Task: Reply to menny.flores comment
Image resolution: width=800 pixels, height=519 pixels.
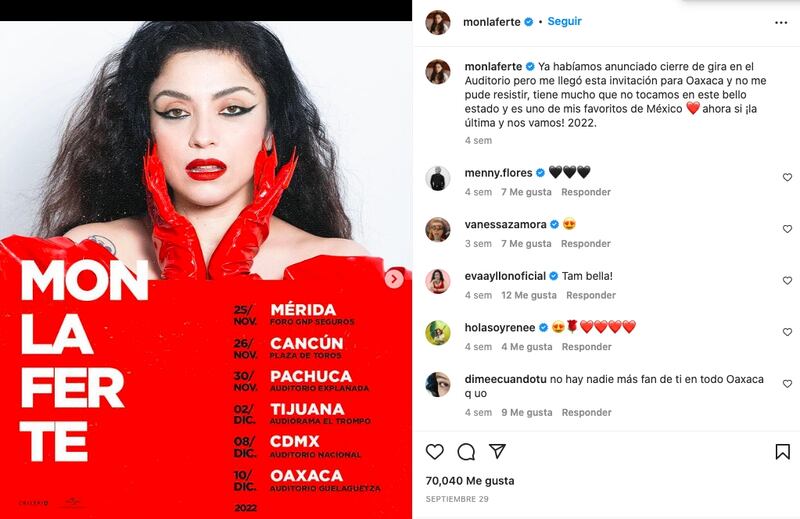Action: (x=586, y=192)
